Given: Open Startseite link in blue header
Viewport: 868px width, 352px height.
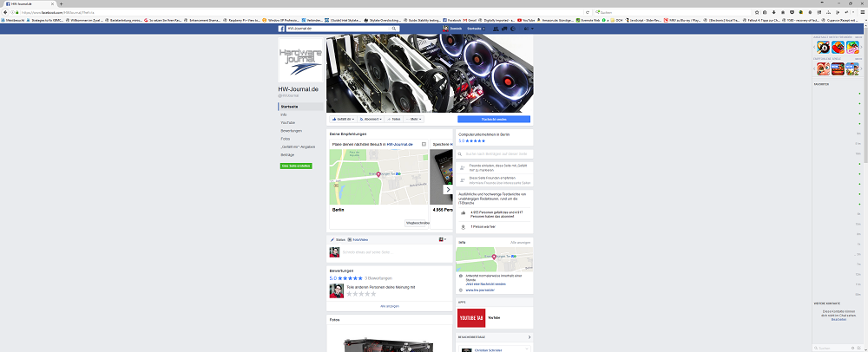Looking at the screenshot, I should (475, 29).
